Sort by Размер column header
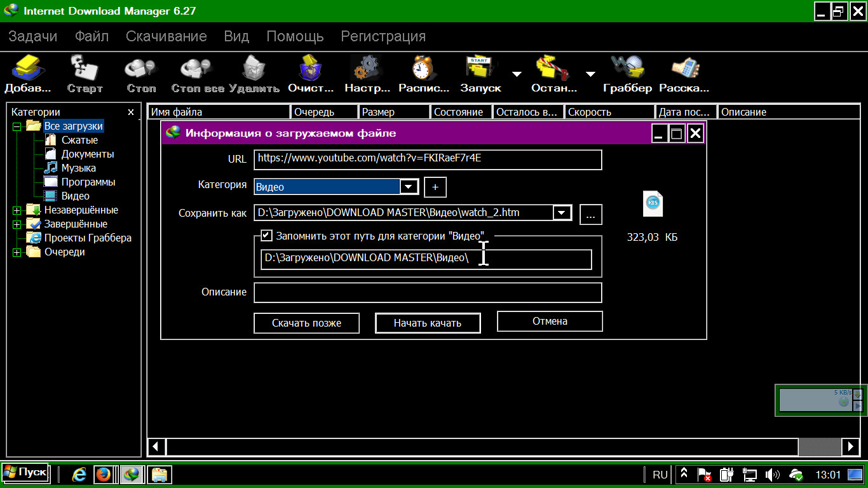The height and width of the screenshot is (488, 868). (394, 112)
